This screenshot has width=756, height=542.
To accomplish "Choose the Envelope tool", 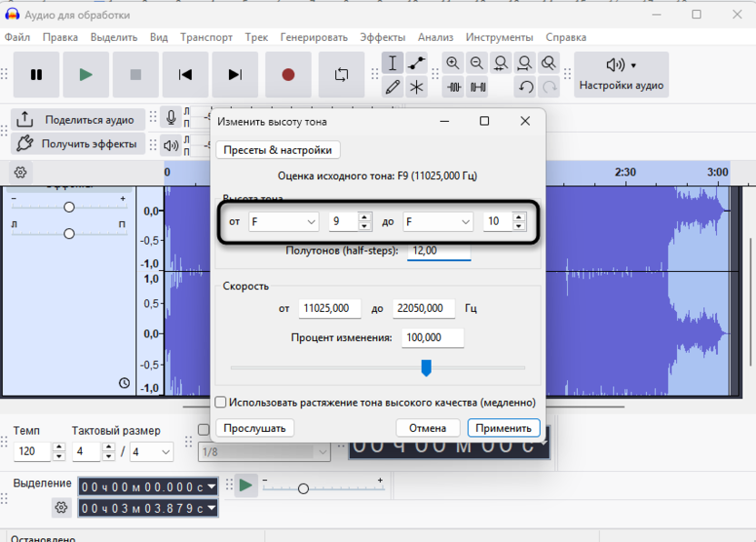I will coord(416,63).
